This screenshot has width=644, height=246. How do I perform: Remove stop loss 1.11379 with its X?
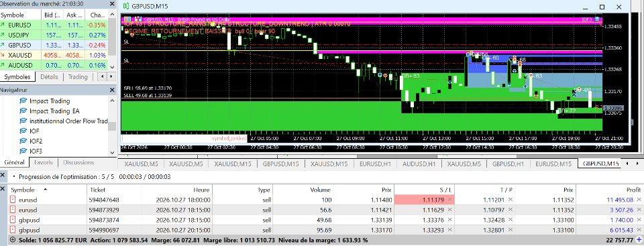pos(449,200)
